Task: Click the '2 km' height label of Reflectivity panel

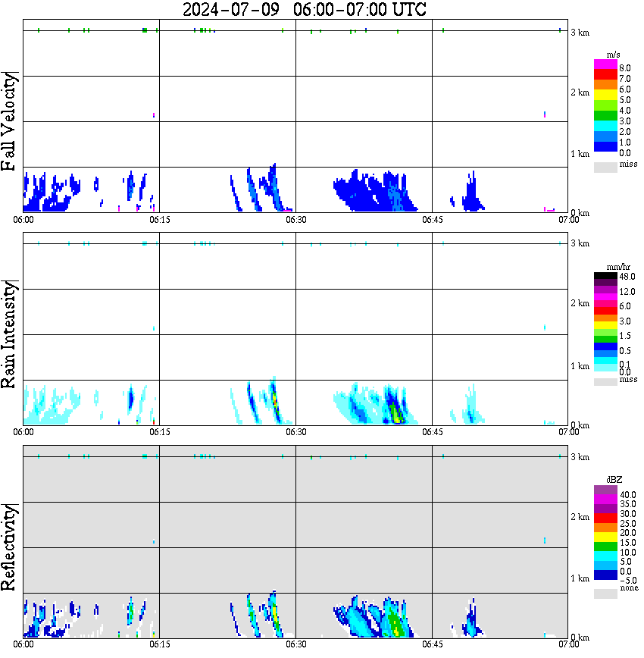Action: pos(580,517)
